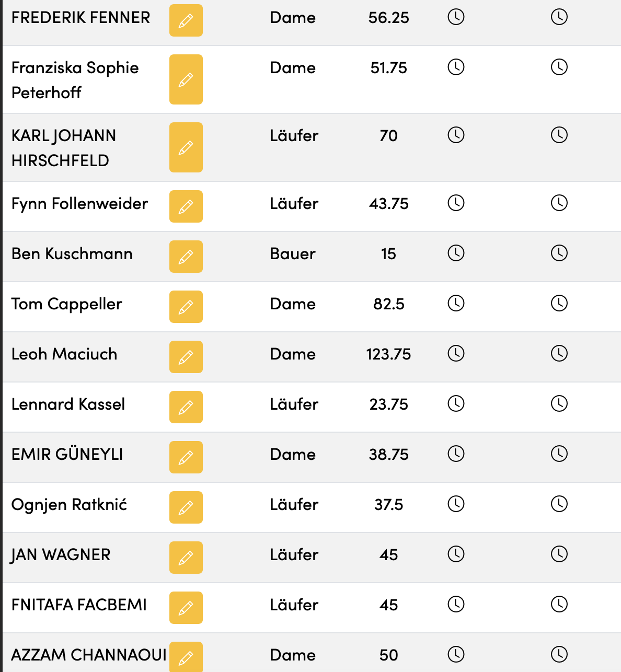
Task: Edit JAN WAGNER using the yellow pencil
Action: pos(186,558)
